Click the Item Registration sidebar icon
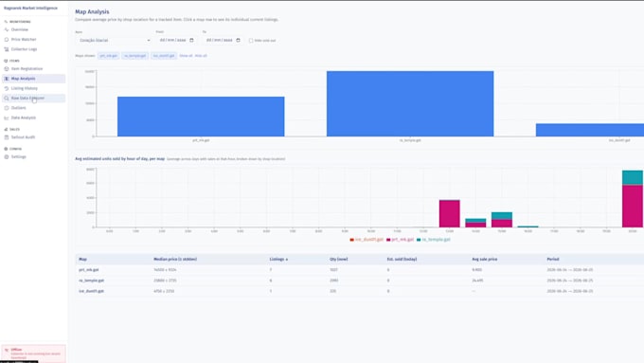This screenshot has height=363, width=644. pos(7,68)
